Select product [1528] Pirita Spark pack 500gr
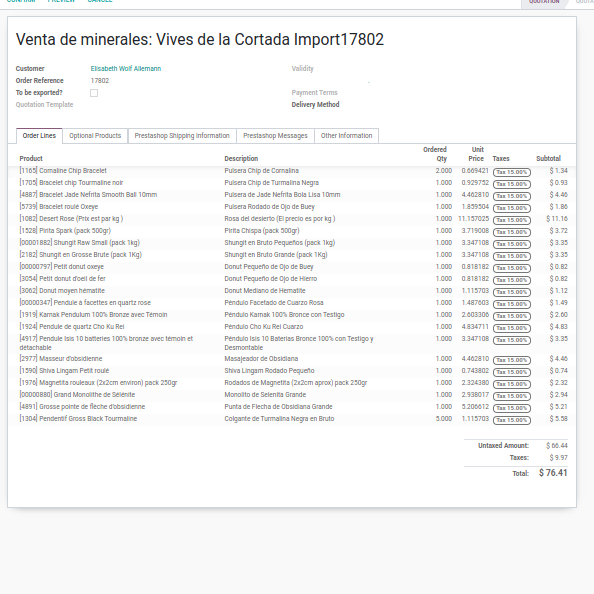This screenshot has width=594, height=594. 65,231
